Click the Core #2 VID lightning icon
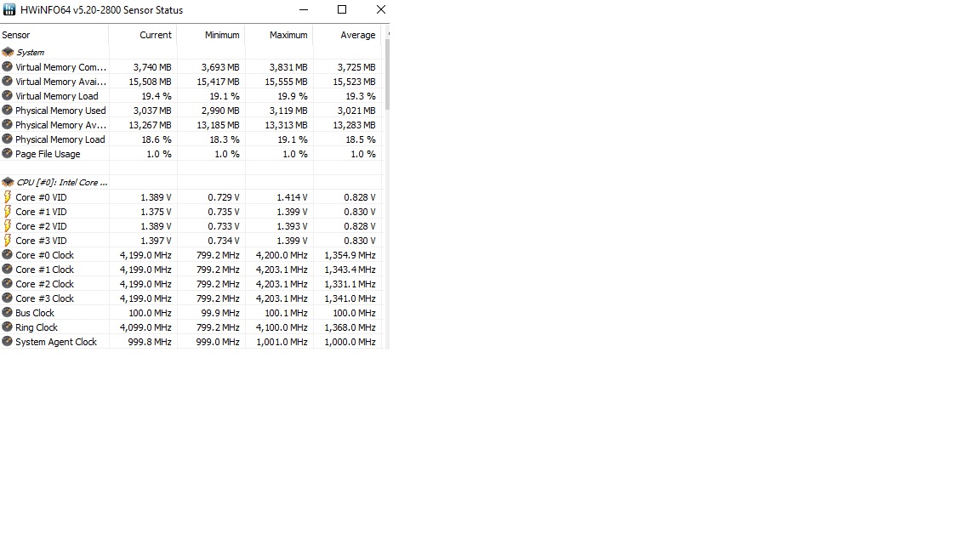The image size is (980, 551). click(x=8, y=225)
